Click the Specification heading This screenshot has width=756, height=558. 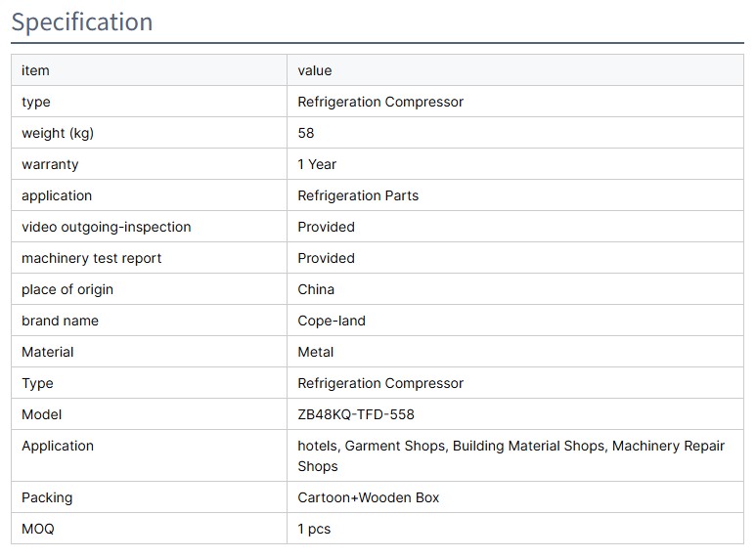tap(82, 21)
